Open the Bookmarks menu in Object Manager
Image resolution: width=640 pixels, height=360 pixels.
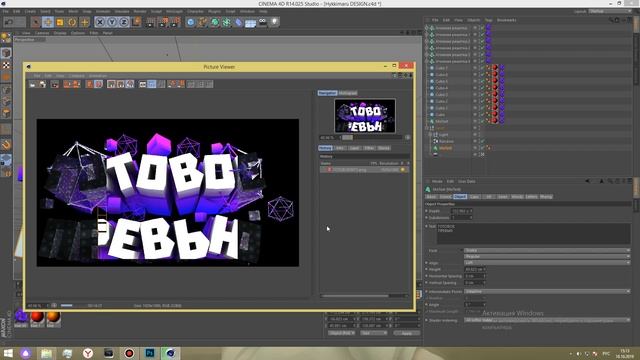[x=507, y=20]
